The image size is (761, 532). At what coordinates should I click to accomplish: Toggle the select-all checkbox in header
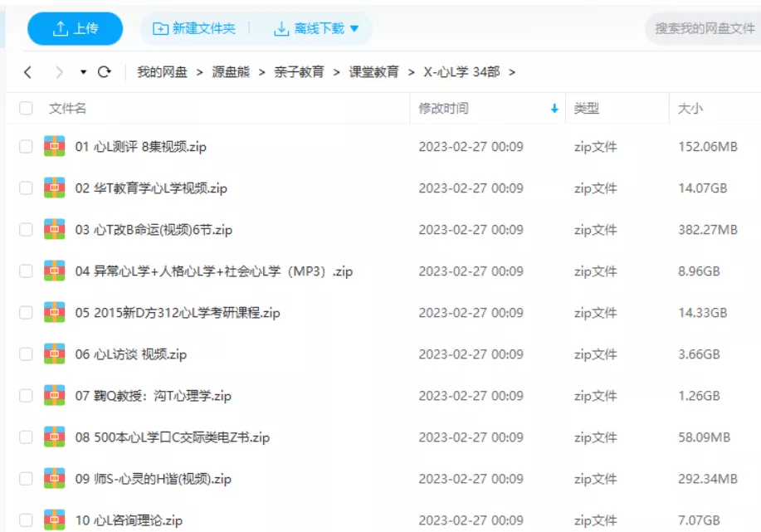(x=26, y=109)
